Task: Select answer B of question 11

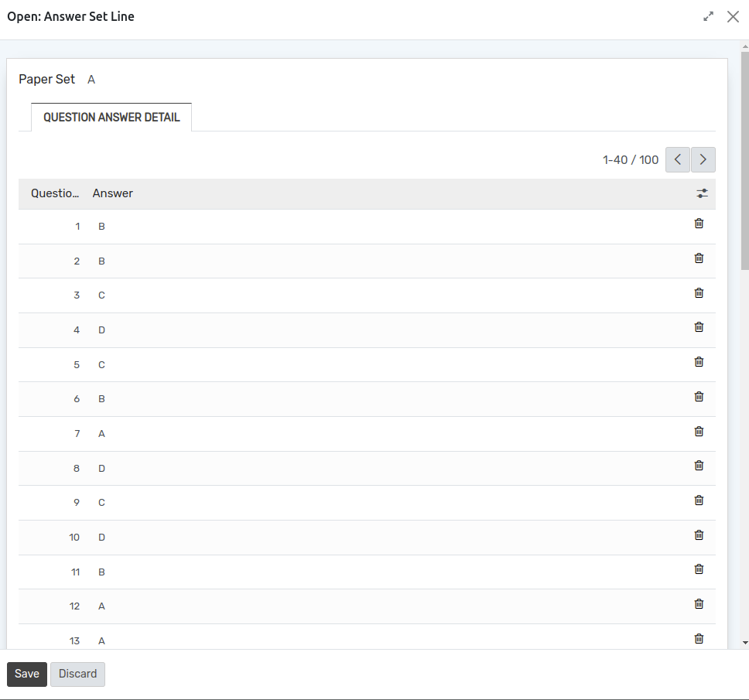Action: [101, 572]
